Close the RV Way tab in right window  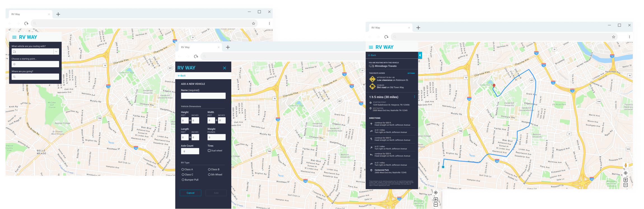[409, 28]
